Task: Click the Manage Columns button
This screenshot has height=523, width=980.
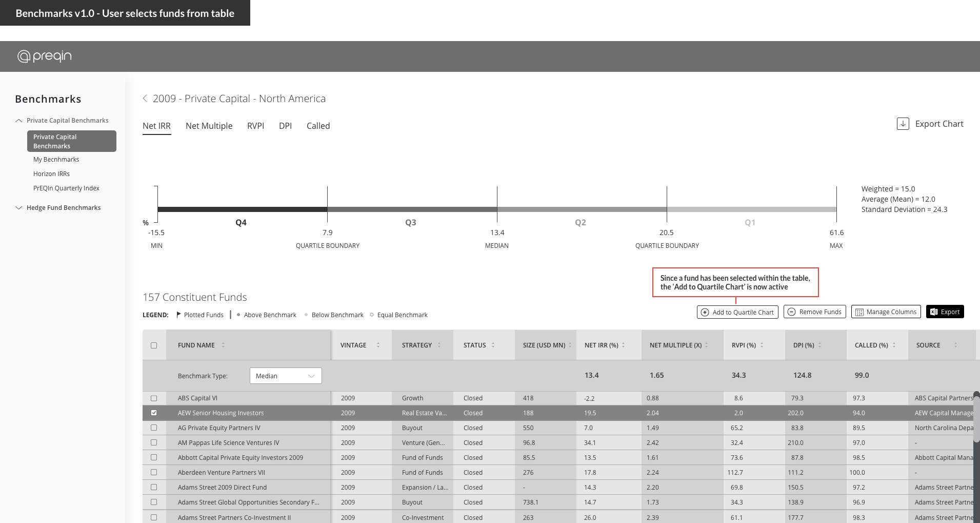Action: (886, 312)
